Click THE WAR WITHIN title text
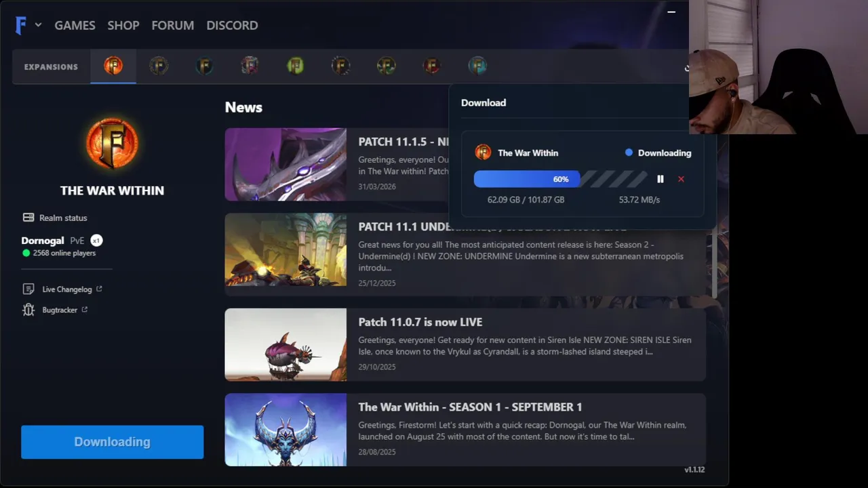868x488 pixels. tap(112, 190)
